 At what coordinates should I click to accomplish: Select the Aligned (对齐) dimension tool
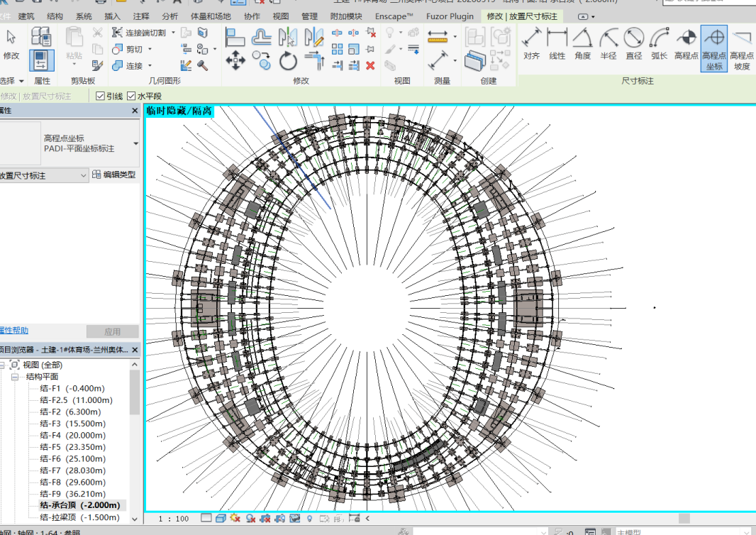531,43
